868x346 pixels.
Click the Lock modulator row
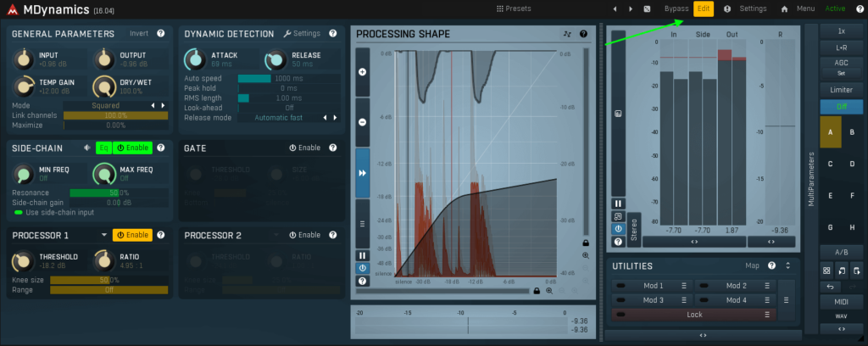click(x=693, y=315)
